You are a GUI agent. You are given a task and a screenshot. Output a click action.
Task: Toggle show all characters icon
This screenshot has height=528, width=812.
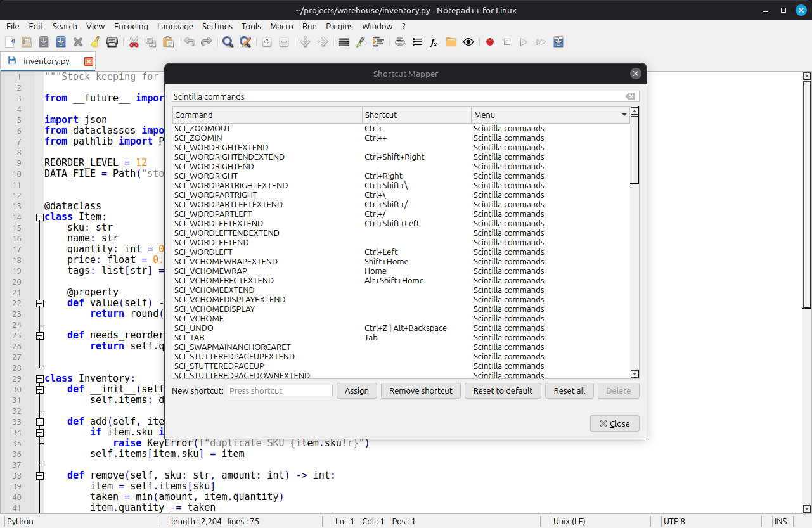(361, 42)
